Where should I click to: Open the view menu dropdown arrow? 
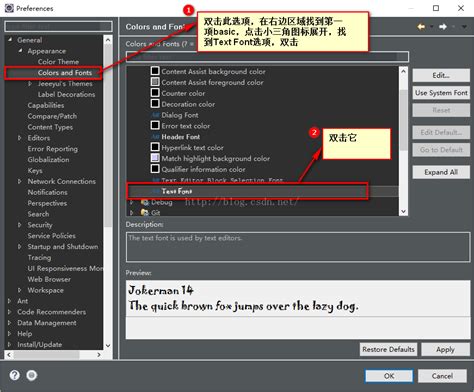pyautogui.click(x=464, y=27)
